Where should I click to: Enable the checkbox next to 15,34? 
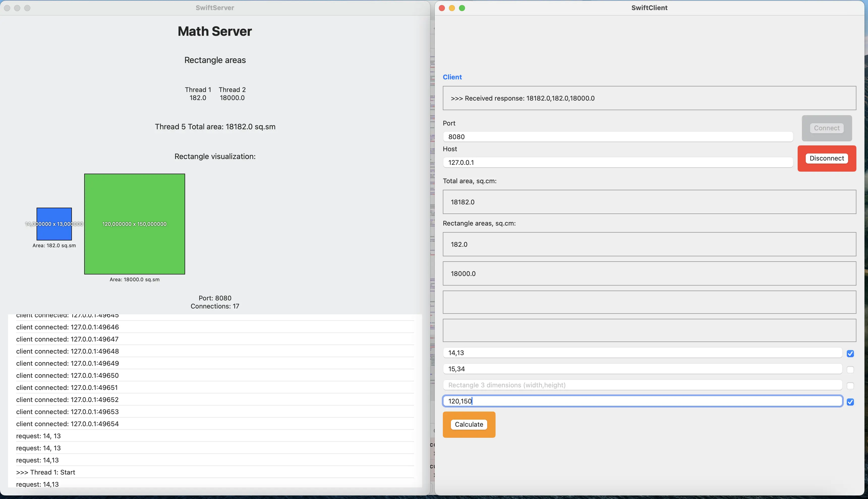[x=850, y=369]
